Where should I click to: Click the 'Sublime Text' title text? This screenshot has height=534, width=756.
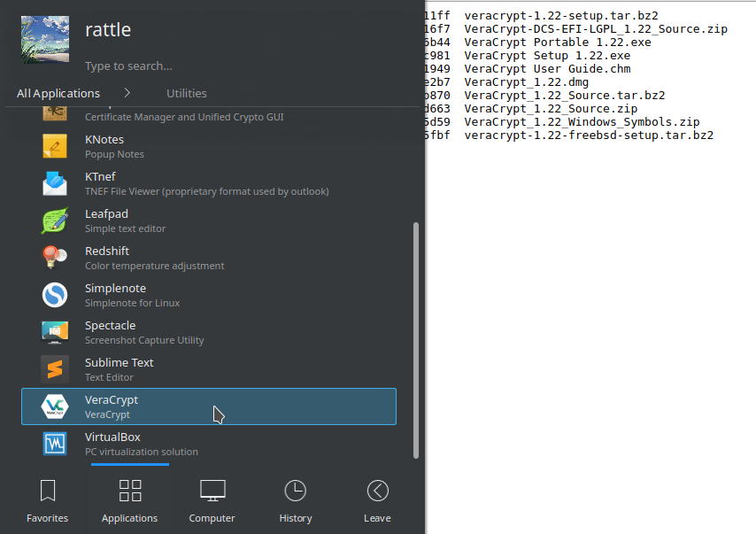(120, 363)
